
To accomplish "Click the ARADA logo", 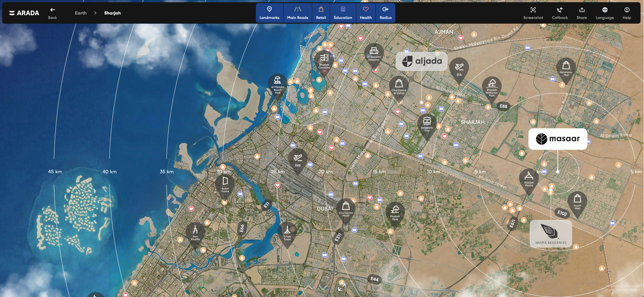I will coord(24,13).
